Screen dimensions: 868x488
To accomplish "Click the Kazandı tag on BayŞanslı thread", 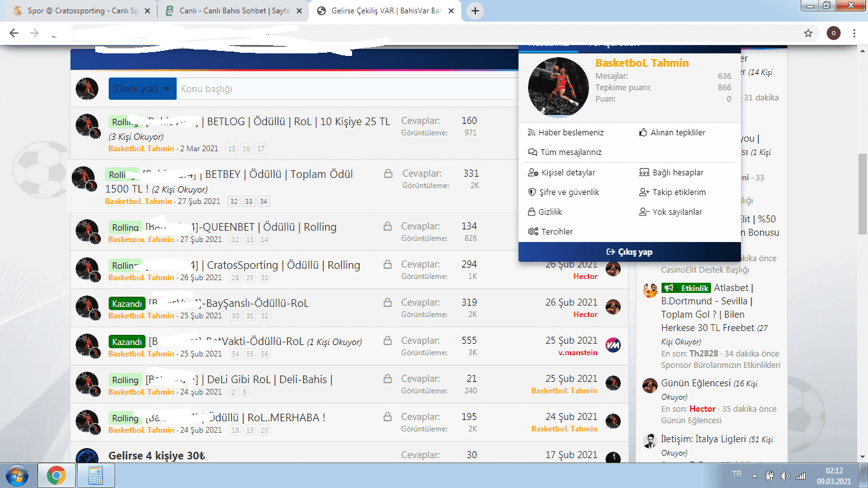I will point(127,304).
